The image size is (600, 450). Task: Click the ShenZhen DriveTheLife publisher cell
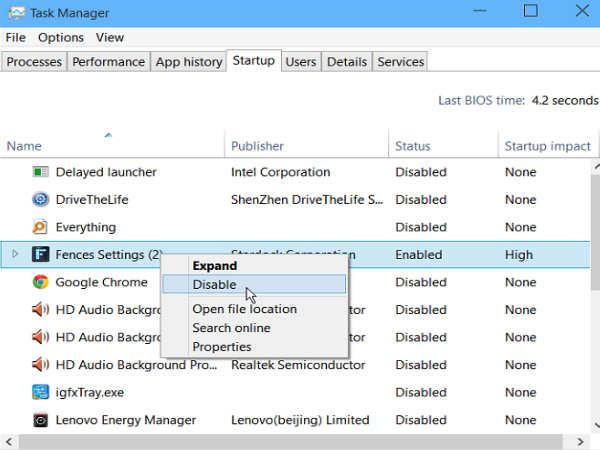[x=307, y=199]
